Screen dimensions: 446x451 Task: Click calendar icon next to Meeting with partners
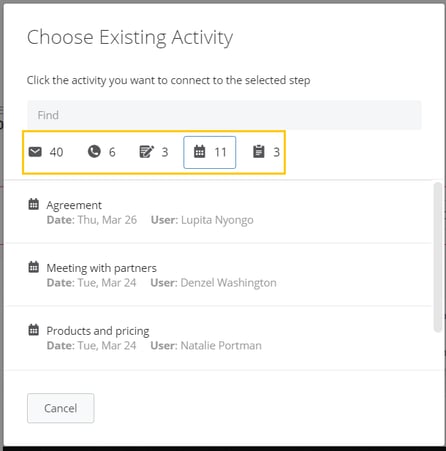tap(34, 267)
